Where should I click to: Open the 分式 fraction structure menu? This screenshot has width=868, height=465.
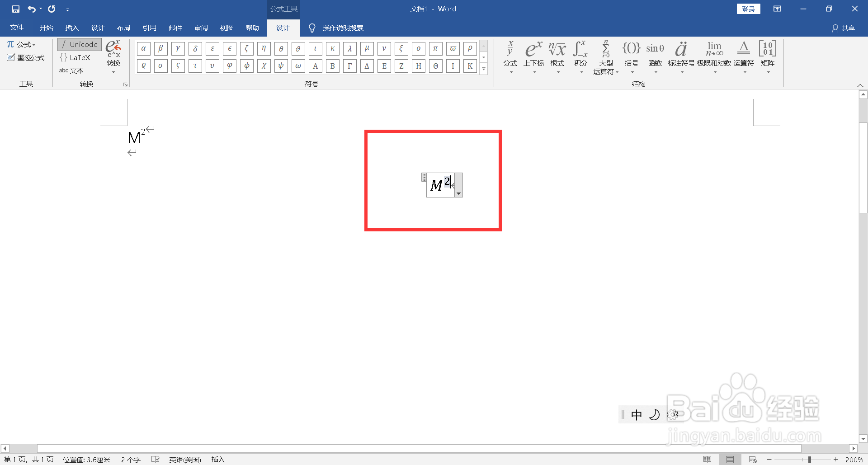(510, 57)
